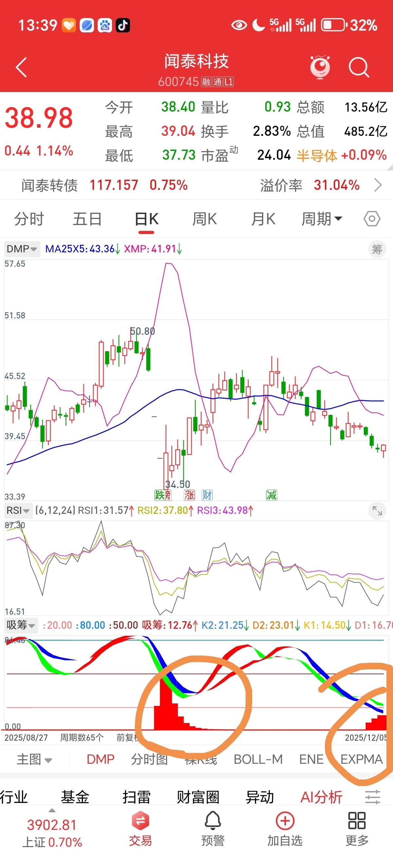The width and height of the screenshot is (393, 868).
Task: Tap the L1 level badge
Action: 229,81
